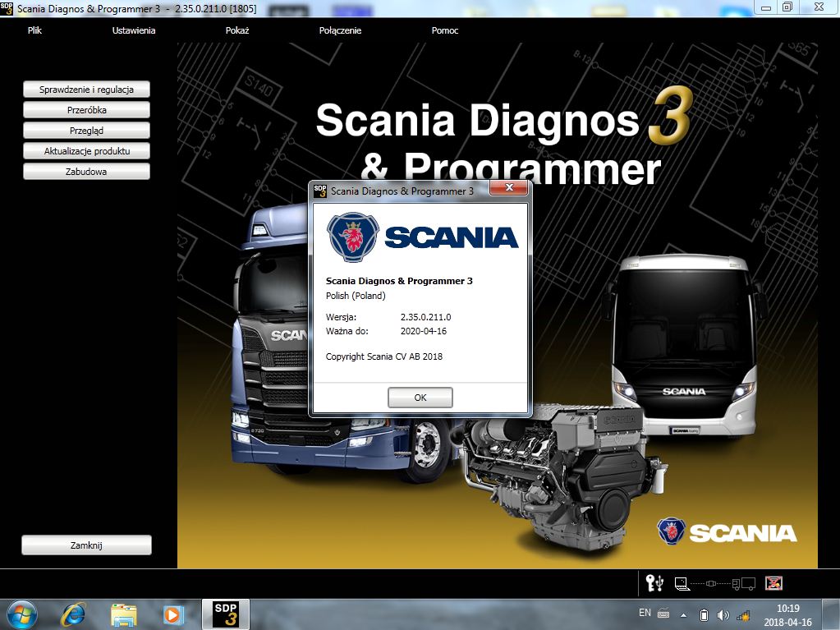Maximize the main SDP3 window
Viewport: 840px width, 630px height.
(x=787, y=7)
